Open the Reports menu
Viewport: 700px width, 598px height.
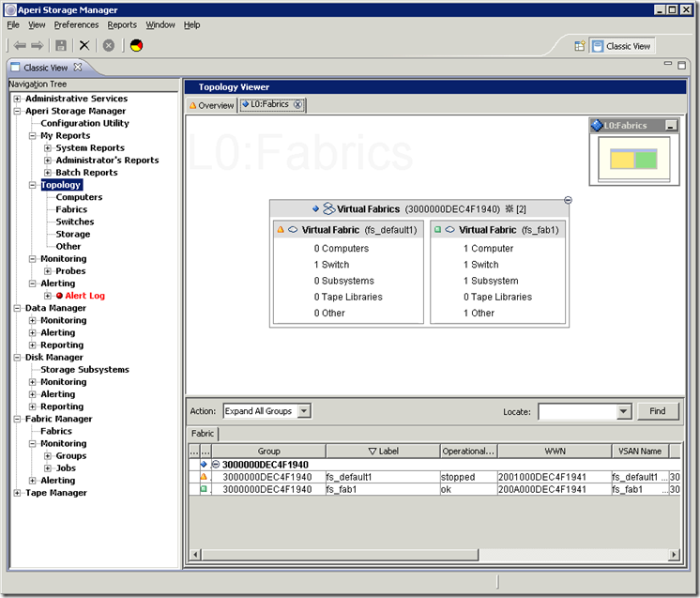coord(122,25)
